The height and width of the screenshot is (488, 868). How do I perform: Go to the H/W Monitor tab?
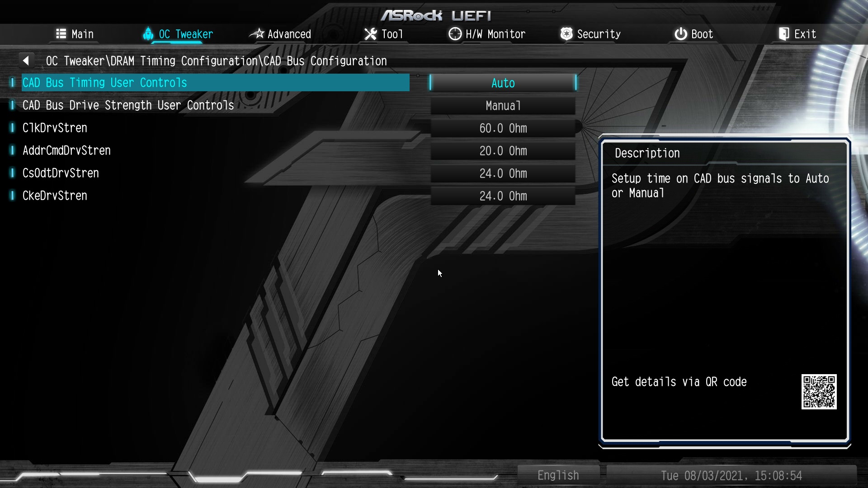click(x=495, y=34)
